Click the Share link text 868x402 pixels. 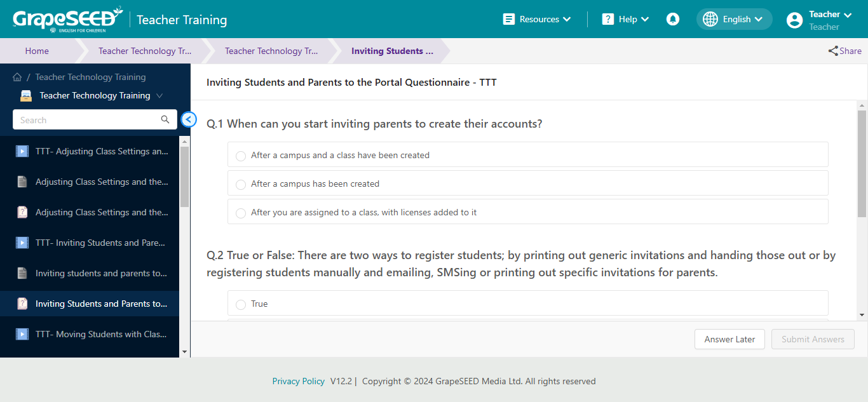(850, 51)
